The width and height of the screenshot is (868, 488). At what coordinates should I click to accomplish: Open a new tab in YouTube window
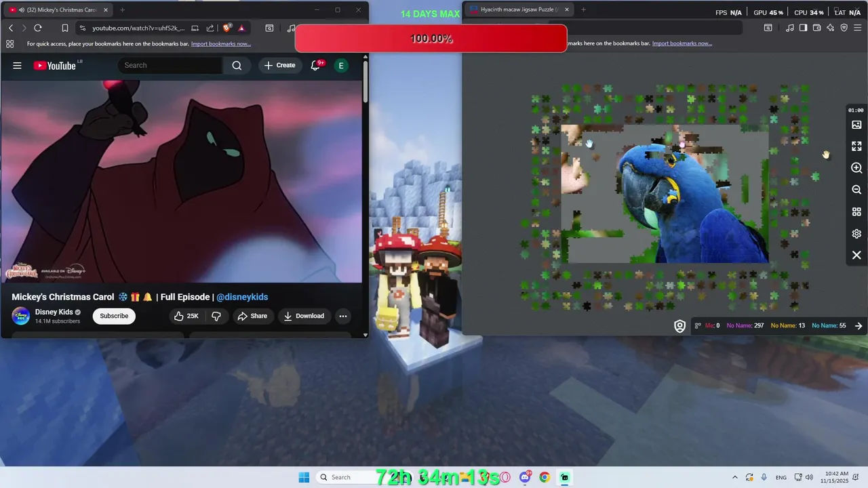122,10
